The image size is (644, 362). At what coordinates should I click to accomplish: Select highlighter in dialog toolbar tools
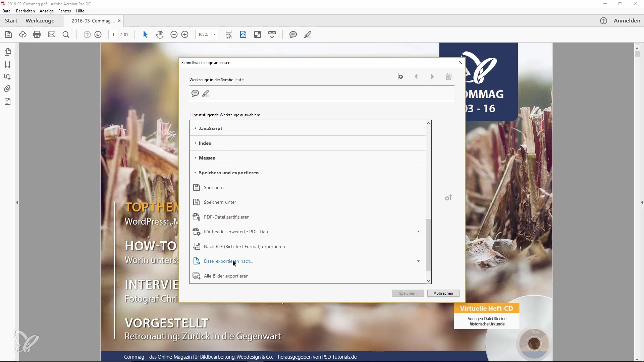click(206, 93)
